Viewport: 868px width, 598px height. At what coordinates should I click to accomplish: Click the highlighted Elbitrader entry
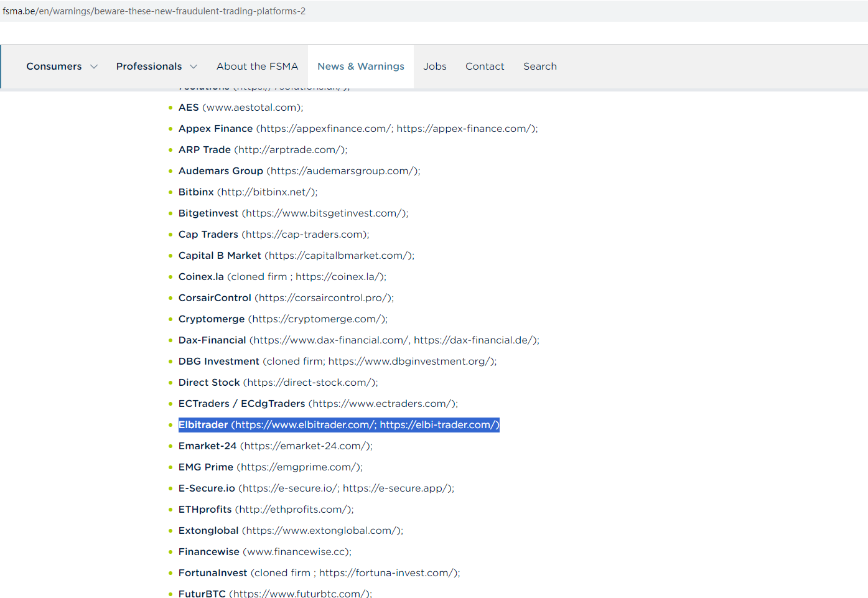[x=338, y=425]
